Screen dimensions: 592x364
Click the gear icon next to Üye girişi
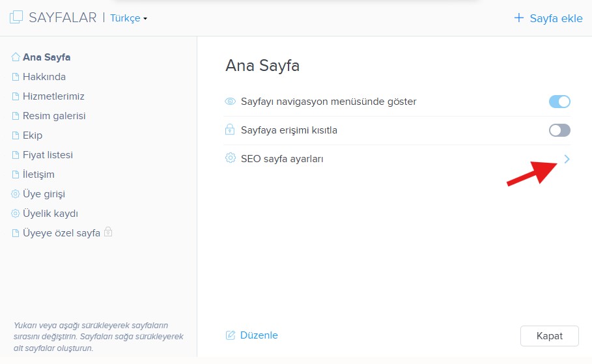tap(16, 194)
